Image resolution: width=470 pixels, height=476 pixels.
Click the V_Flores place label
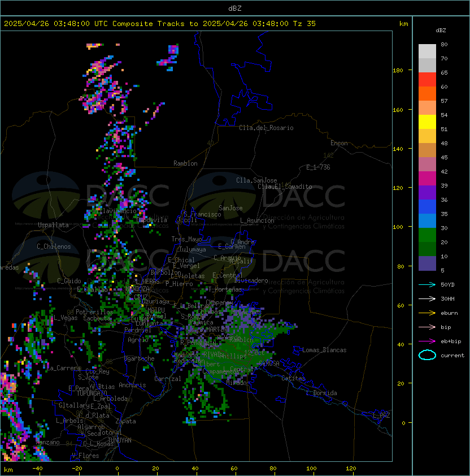coord(85,456)
